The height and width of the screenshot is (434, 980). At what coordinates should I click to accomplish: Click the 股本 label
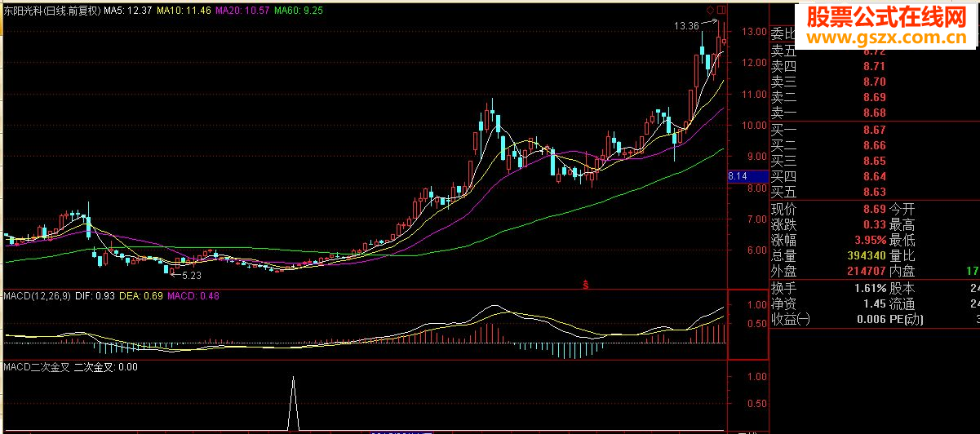pos(902,289)
